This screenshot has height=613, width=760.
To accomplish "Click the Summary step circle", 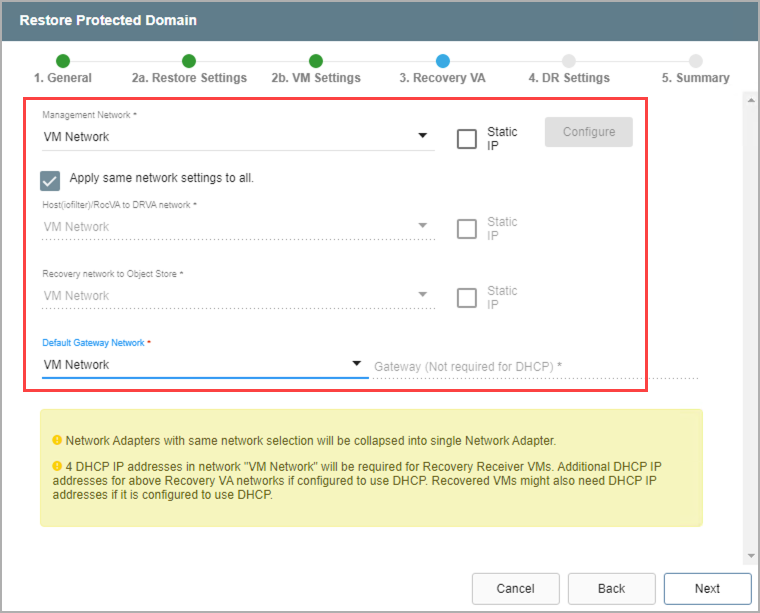I will tap(696, 61).
